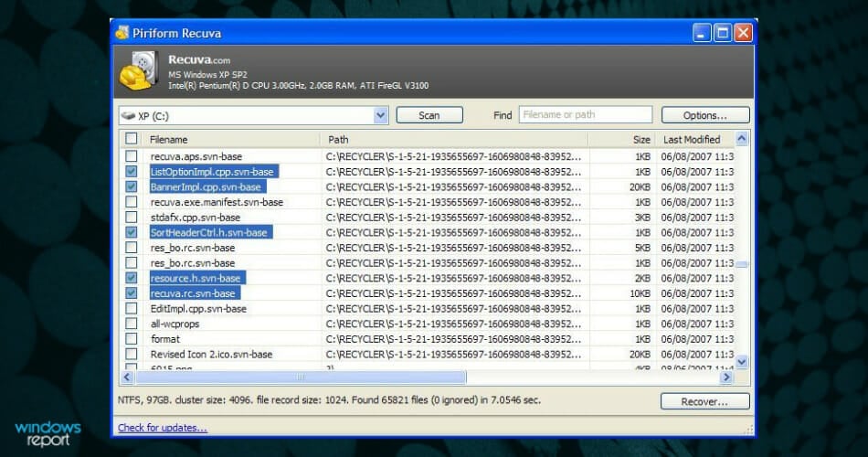The width and height of the screenshot is (868, 457).
Task: Open the Options dialog
Action: [705, 115]
